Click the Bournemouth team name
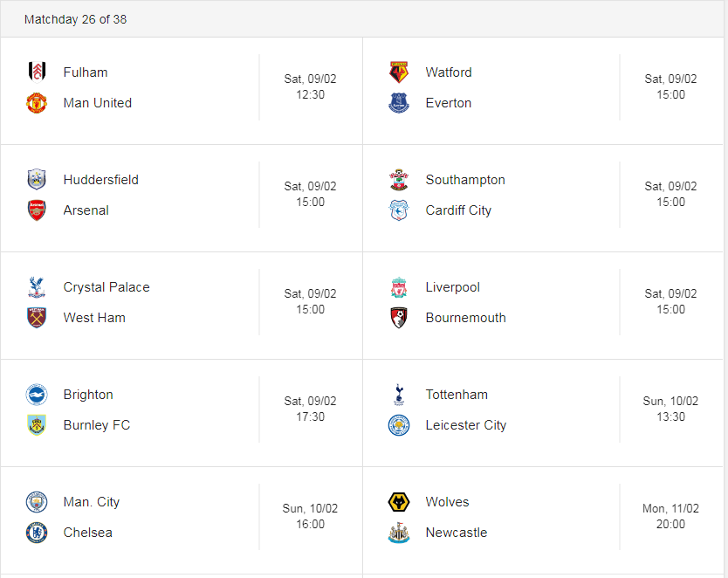Image resolution: width=728 pixels, height=578 pixels. point(465,318)
